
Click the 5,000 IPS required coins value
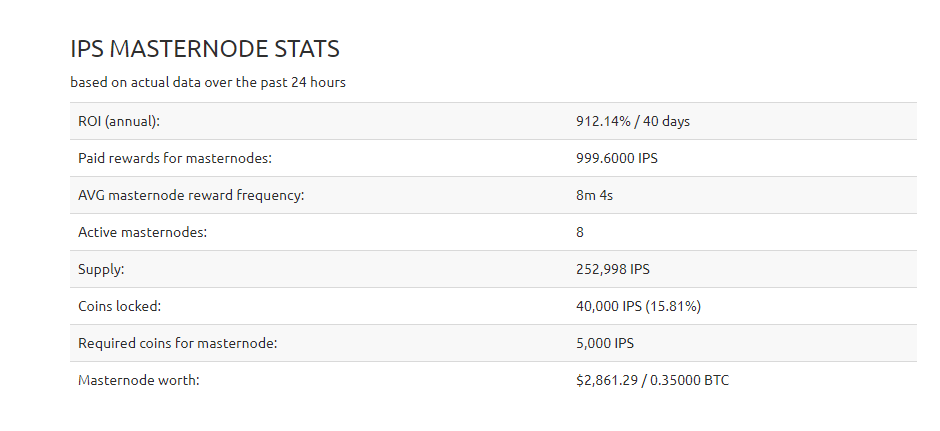coord(605,343)
